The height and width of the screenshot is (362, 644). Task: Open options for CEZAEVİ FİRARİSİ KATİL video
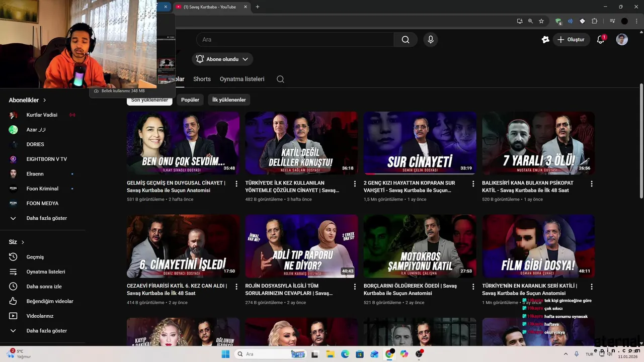(236, 287)
